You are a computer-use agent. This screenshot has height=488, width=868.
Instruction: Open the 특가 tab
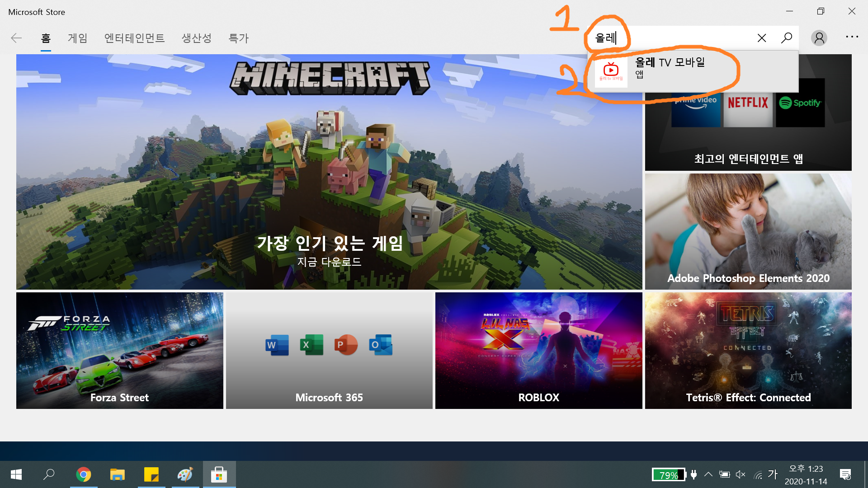239,38
